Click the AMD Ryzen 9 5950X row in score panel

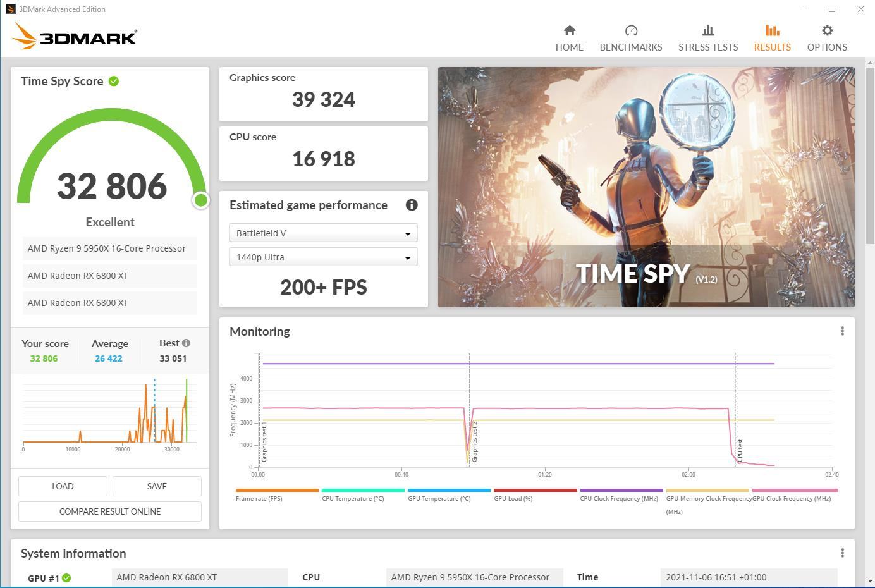pos(110,248)
